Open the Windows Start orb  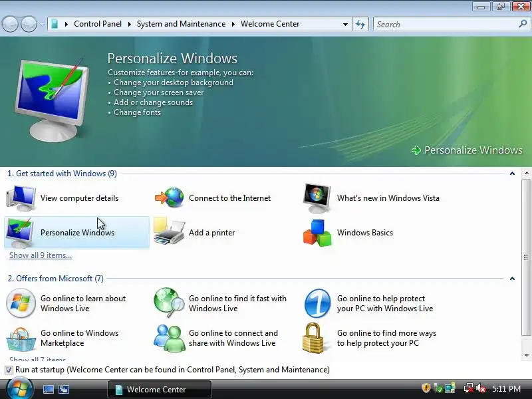20,389
